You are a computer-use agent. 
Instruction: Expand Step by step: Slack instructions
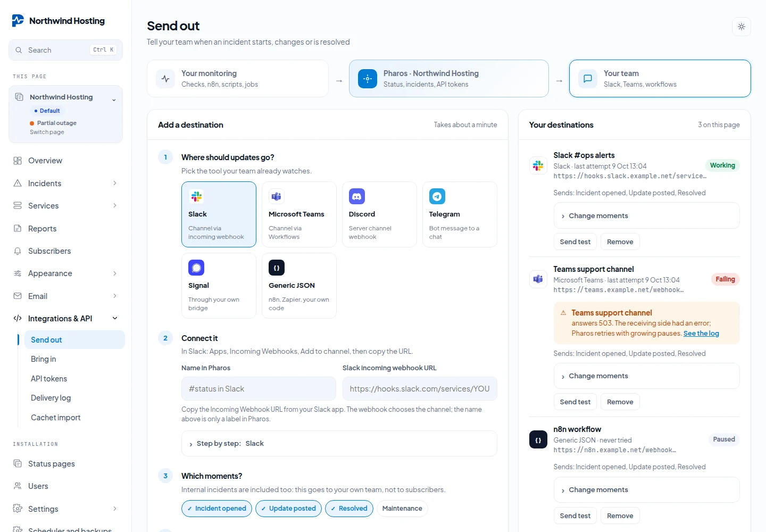pyautogui.click(x=339, y=444)
